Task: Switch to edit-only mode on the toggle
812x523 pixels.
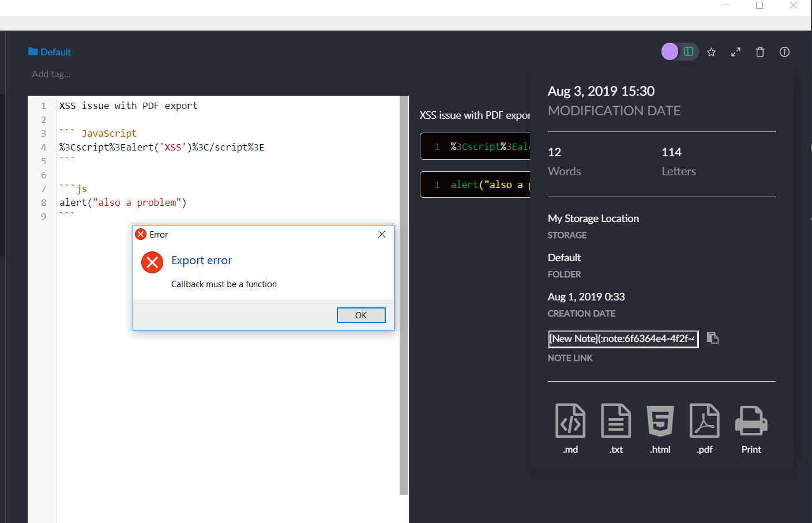Action: [x=670, y=51]
